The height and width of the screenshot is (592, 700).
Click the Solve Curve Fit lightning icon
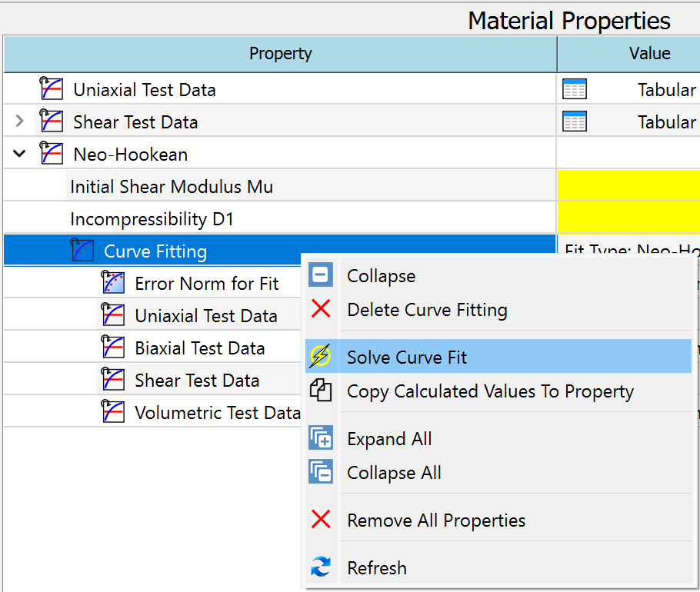click(x=321, y=357)
